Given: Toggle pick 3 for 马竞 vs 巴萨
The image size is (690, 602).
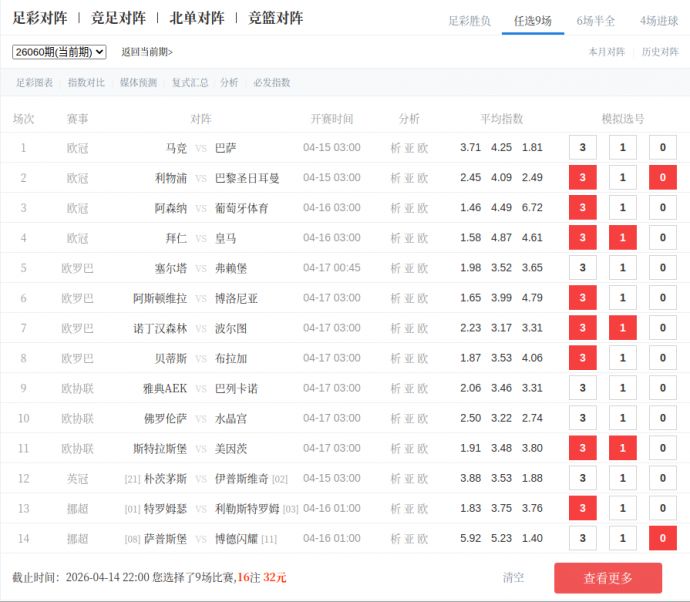Looking at the screenshot, I should pyautogui.click(x=582, y=148).
